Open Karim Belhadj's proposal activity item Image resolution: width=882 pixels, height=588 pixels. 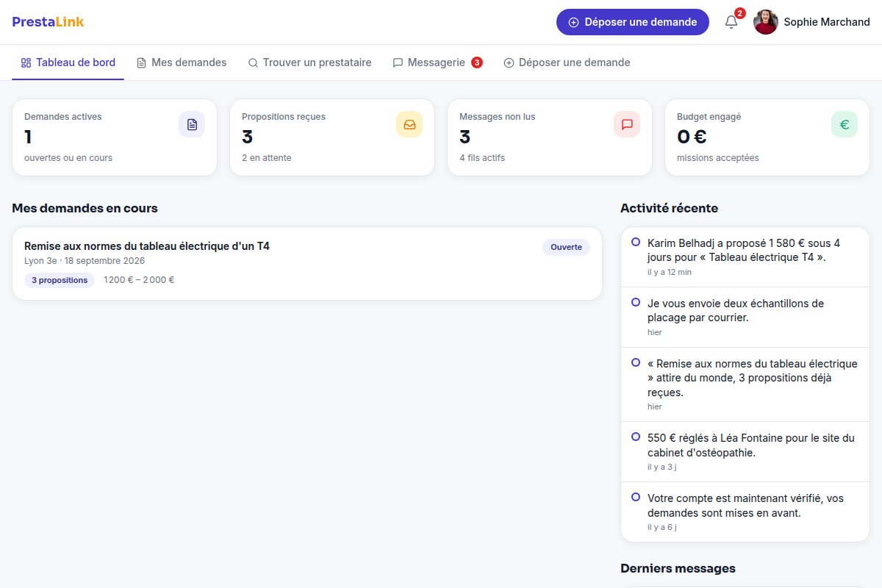(x=745, y=257)
